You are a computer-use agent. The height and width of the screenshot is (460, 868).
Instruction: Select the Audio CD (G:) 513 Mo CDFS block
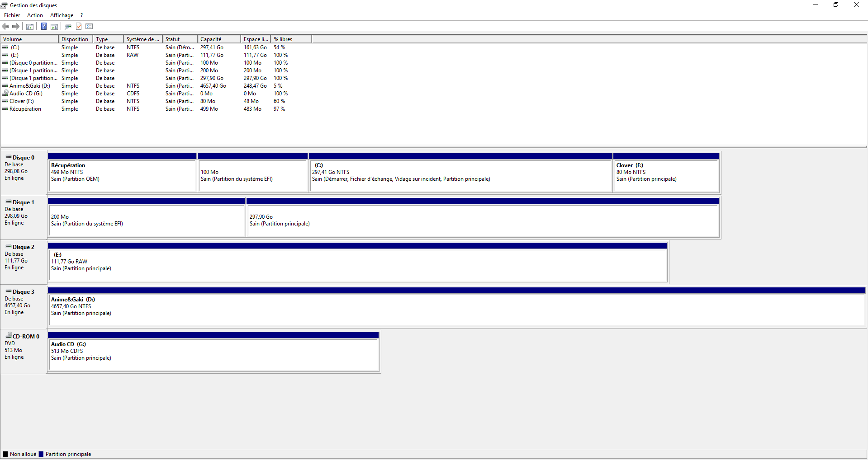click(213, 352)
